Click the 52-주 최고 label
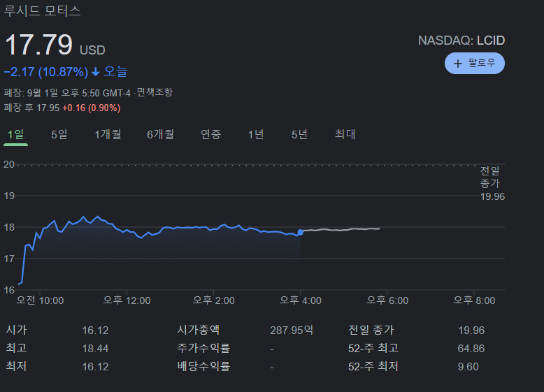544x392 pixels. pos(373,348)
